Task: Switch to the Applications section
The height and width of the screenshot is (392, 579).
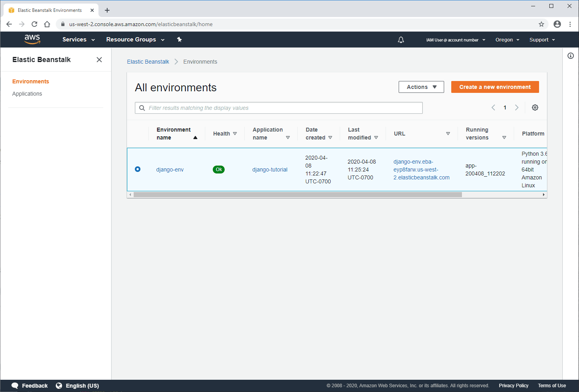Action: (x=27, y=94)
